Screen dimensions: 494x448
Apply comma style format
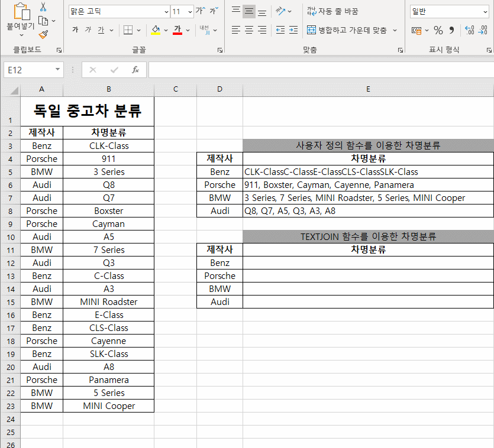click(451, 30)
